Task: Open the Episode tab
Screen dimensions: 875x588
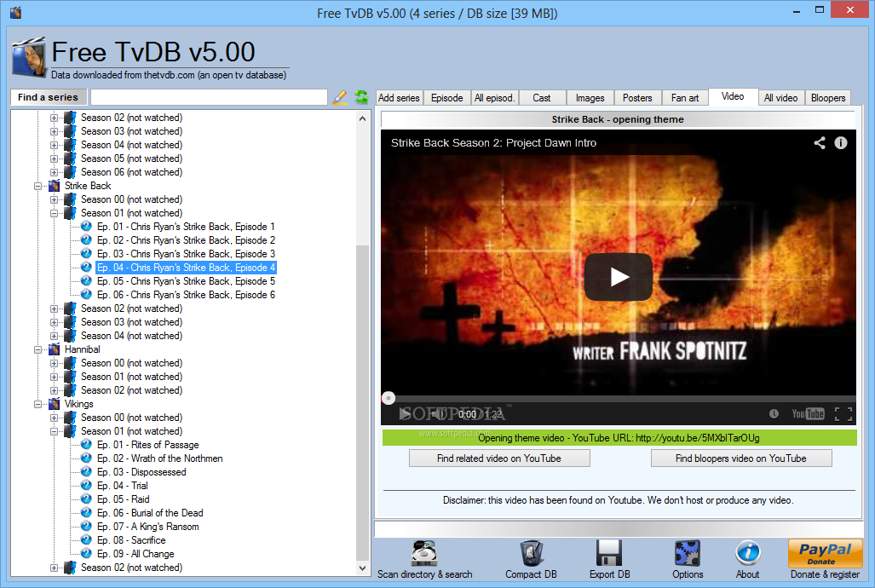Action: [x=447, y=98]
